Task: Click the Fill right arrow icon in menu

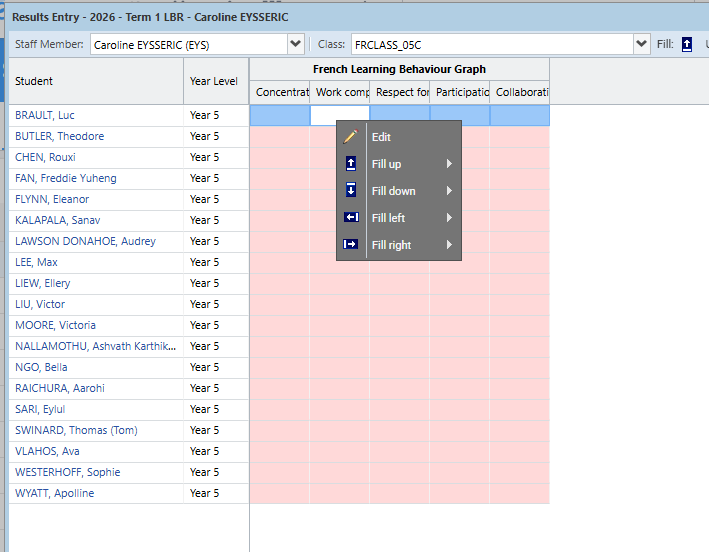Action: pyautogui.click(x=350, y=245)
